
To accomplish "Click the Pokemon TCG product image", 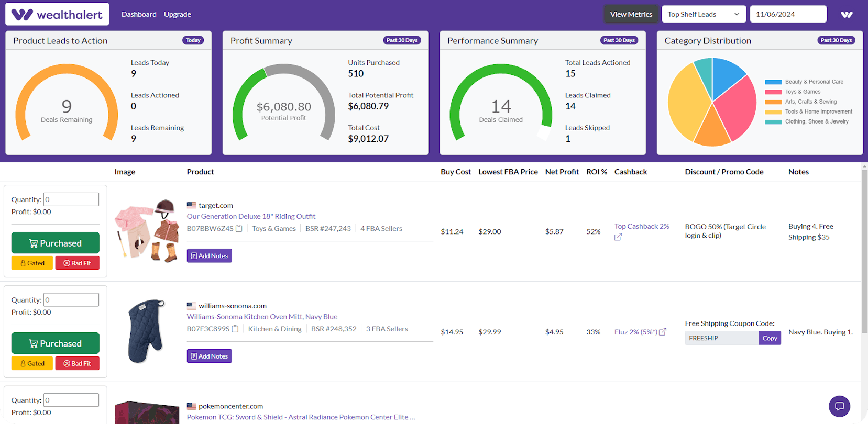I will (x=147, y=412).
